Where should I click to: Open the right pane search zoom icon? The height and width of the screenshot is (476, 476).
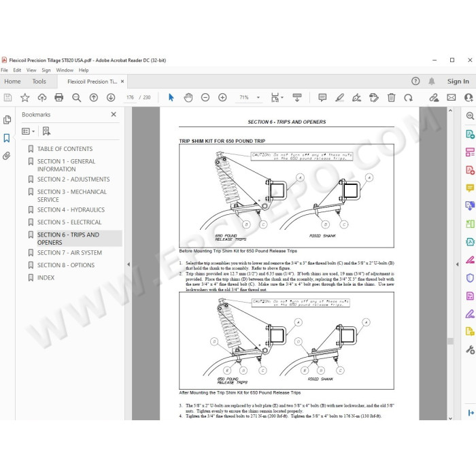coord(470,116)
